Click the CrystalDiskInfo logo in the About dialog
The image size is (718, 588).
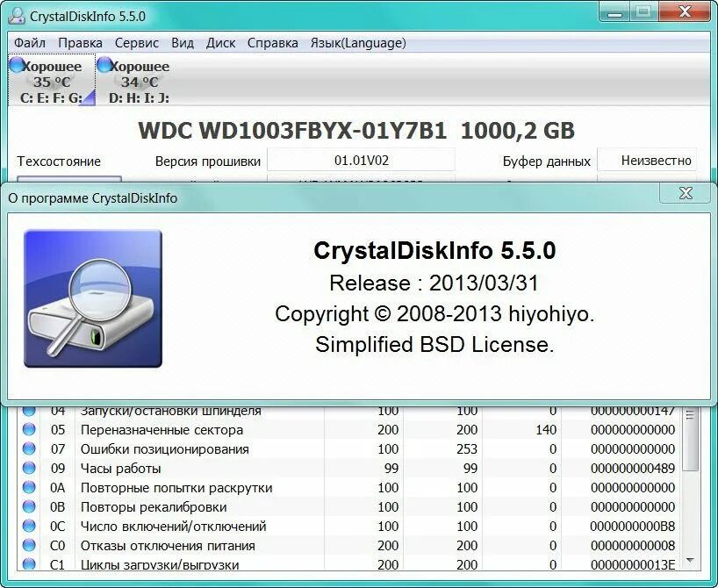93,298
